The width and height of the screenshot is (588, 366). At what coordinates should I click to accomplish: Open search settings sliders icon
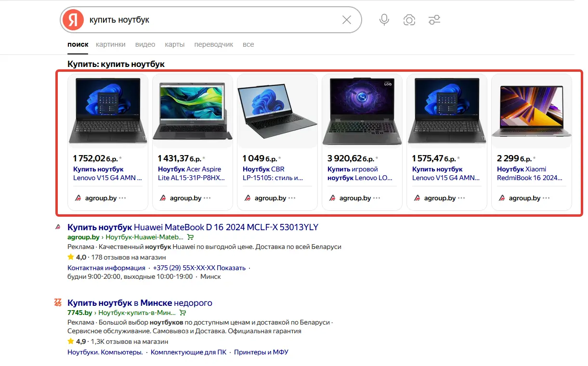tap(434, 20)
